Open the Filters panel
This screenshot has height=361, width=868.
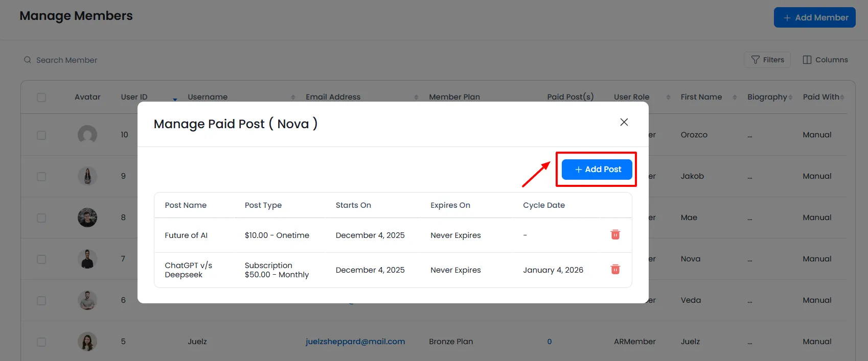[x=767, y=60]
